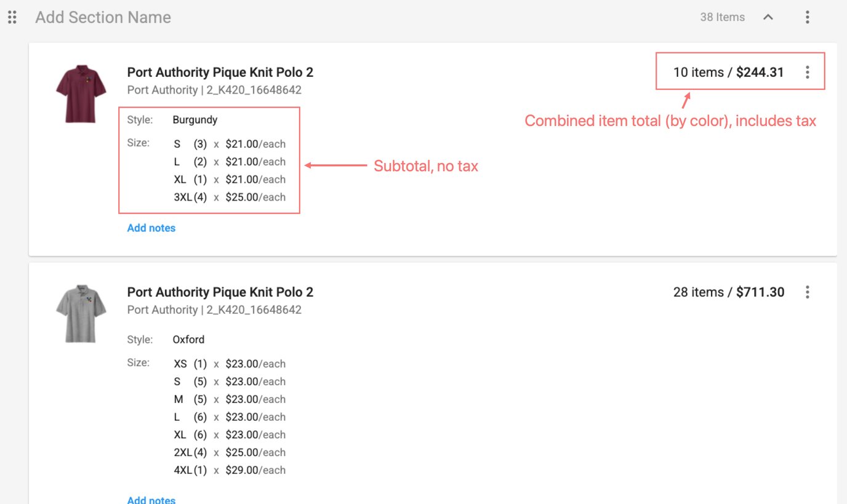Open three-dot menu for Burgundy polo card

[807, 73]
